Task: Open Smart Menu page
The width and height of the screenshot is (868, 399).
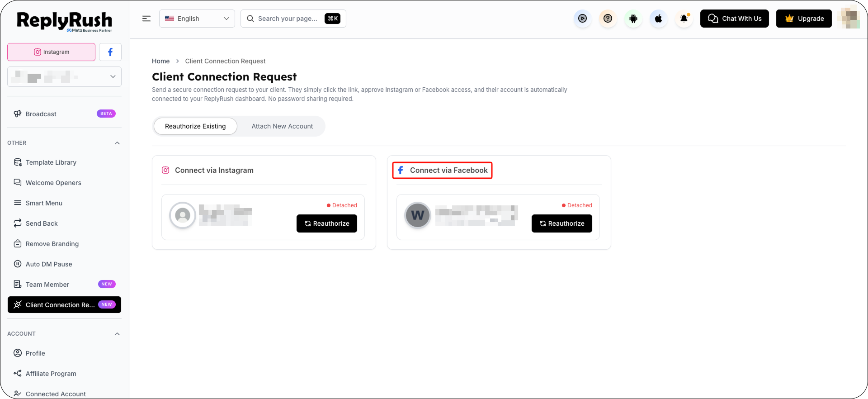Action: pos(64,203)
